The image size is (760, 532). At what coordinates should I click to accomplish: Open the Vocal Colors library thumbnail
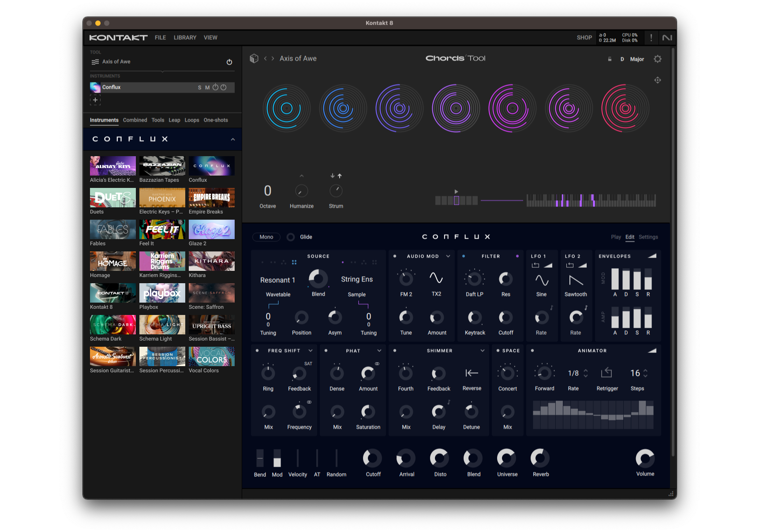coord(212,356)
